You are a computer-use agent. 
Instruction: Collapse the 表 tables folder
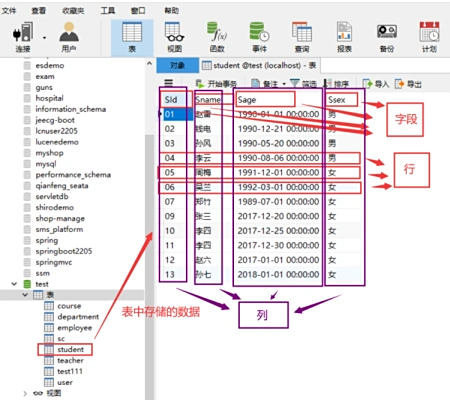(25, 295)
